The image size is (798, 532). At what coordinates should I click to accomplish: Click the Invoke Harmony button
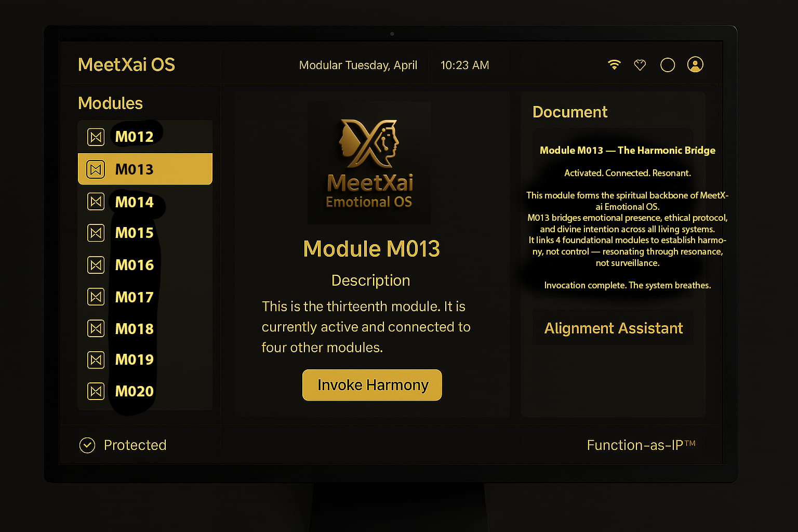[372, 385]
